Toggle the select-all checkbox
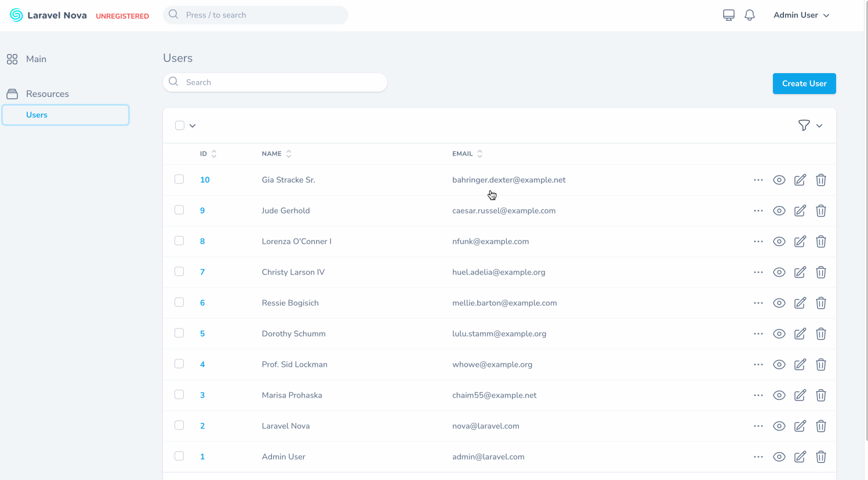Image resolution: width=868 pixels, height=480 pixels. [180, 125]
